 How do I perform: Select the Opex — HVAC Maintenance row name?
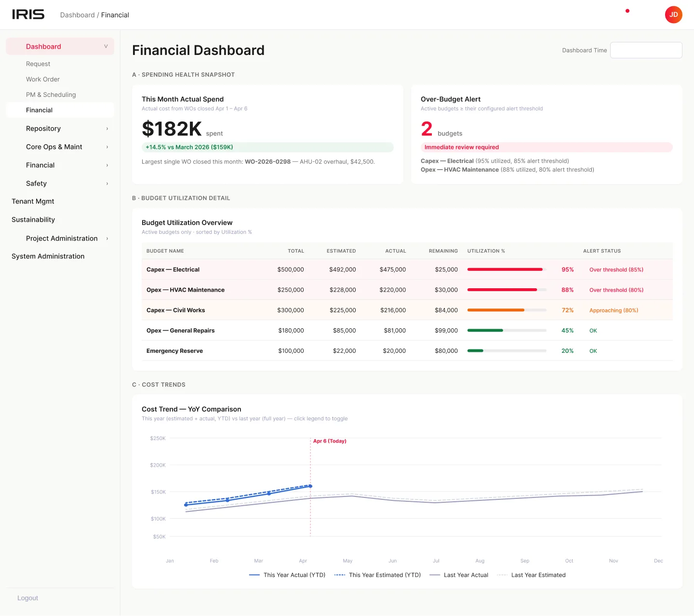tap(186, 290)
